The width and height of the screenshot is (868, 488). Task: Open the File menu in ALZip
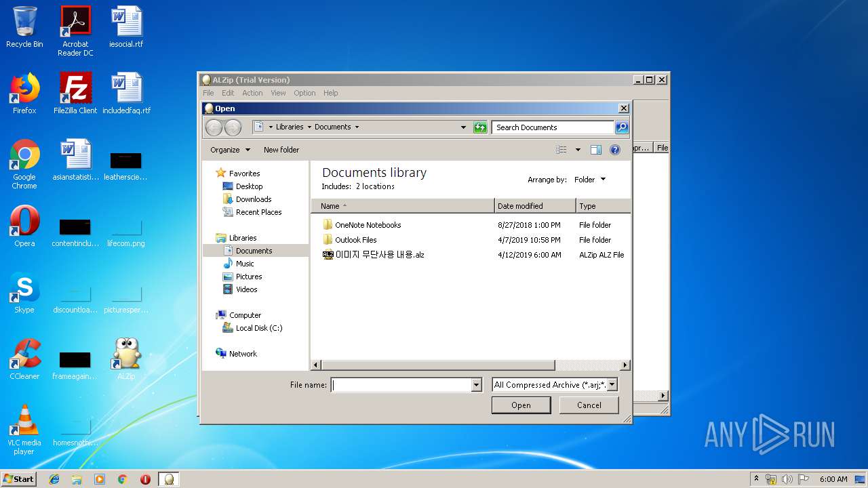208,93
